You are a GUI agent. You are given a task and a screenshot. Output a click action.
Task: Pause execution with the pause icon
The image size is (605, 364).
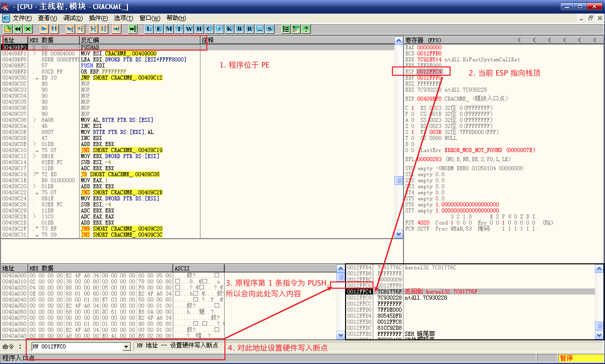point(54,29)
